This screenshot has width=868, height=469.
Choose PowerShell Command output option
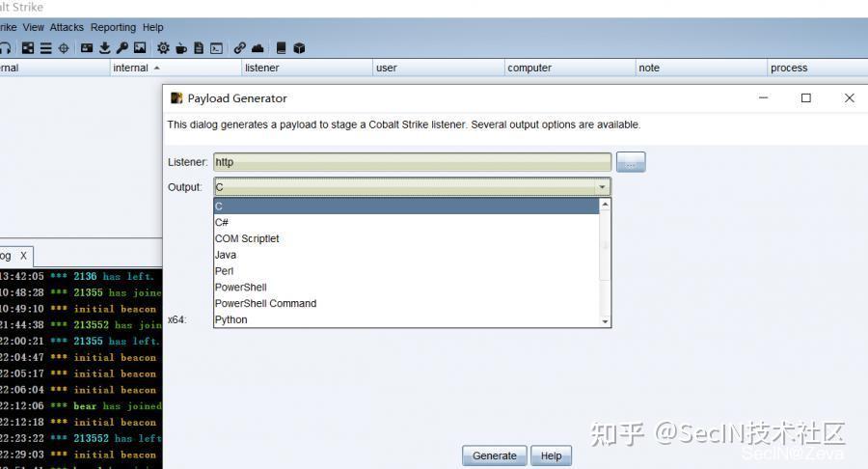[406, 303]
